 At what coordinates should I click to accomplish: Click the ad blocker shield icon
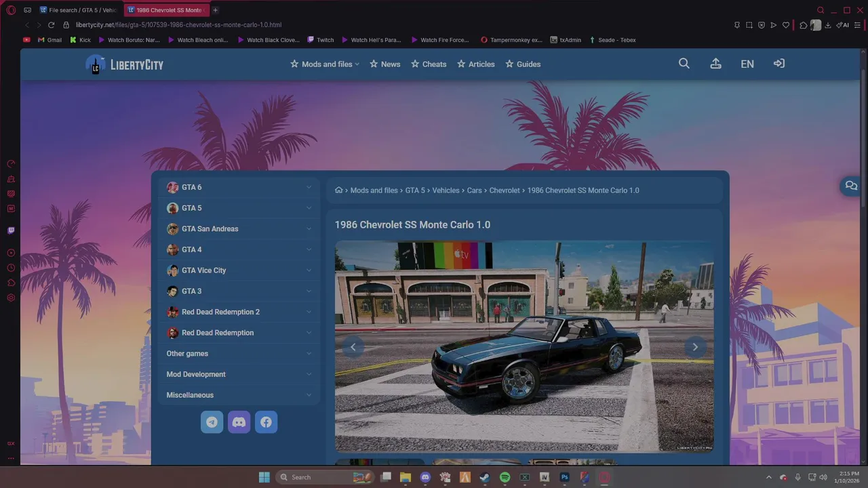pyautogui.click(x=762, y=25)
